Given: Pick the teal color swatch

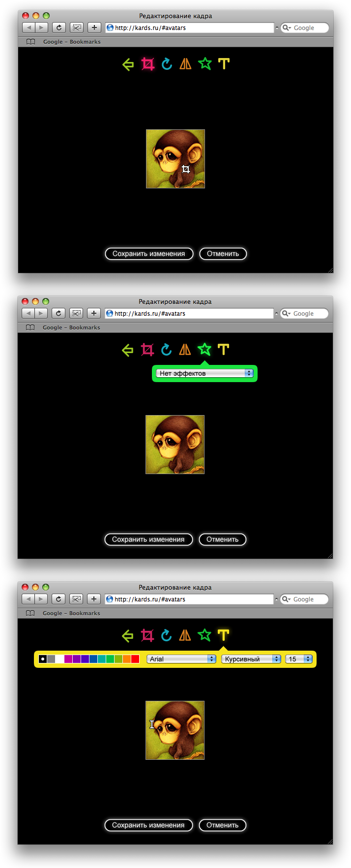Looking at the screenshot, I should 102,659.
